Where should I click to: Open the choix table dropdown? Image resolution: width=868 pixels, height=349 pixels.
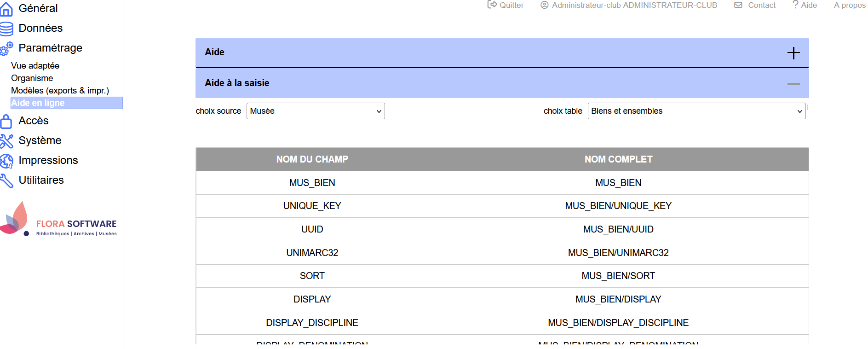point(696,111)
